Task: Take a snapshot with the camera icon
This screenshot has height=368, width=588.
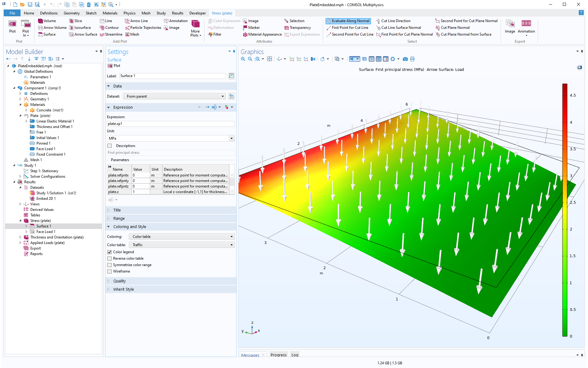Action: pos(405,59)
